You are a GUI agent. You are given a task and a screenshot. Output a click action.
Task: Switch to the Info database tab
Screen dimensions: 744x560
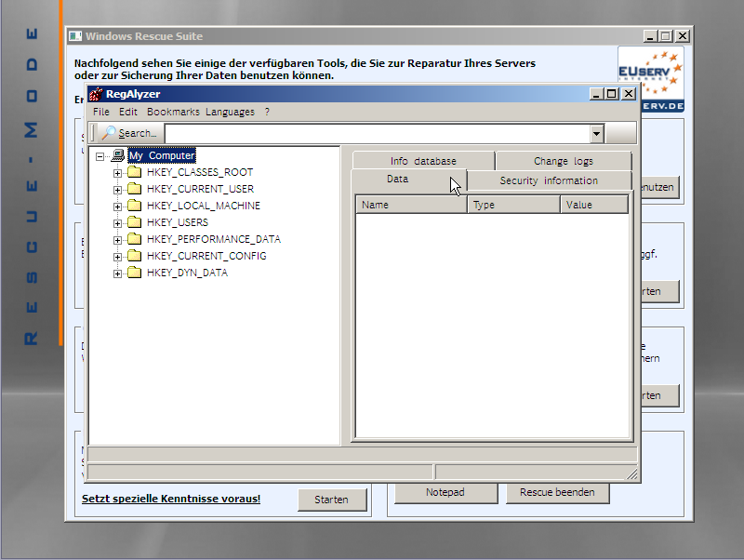(423, 161)
